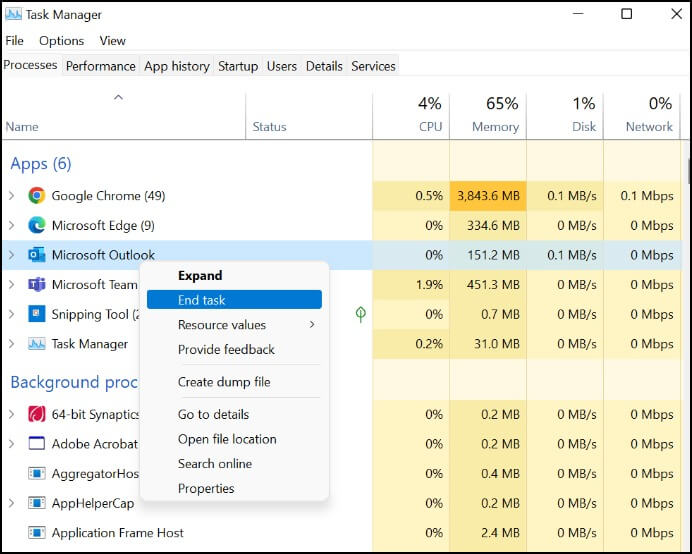Expand the Adobe Acrobat process row
The width and height of the screenshot is (692, 554).
[12, 443]
